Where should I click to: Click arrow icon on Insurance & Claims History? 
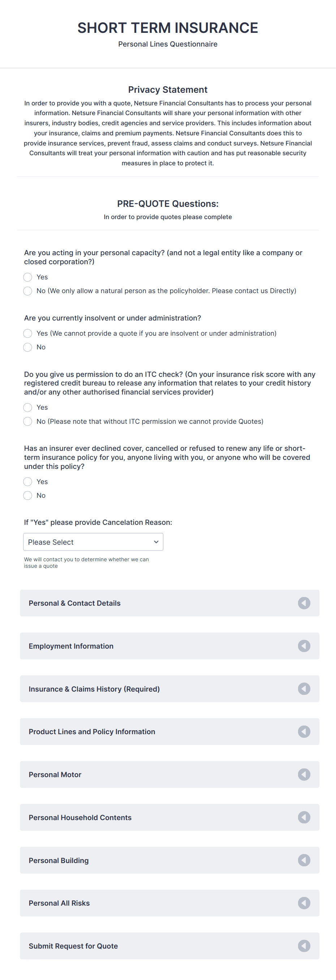pyautogui.click(x=303, y=689)
